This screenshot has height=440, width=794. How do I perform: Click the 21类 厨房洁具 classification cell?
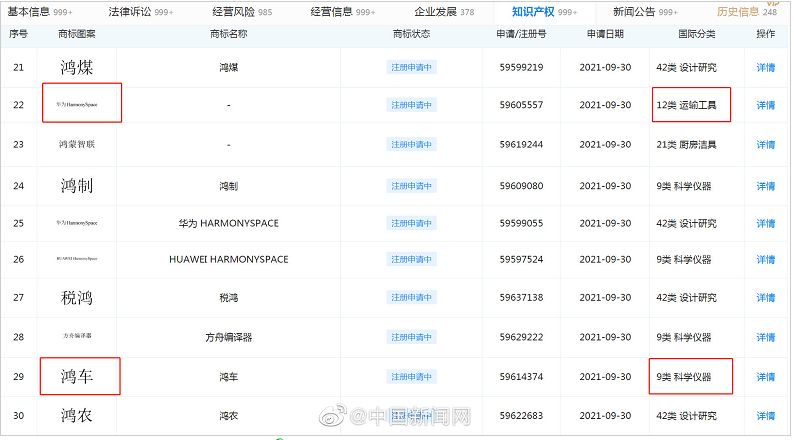click(686, 144)
